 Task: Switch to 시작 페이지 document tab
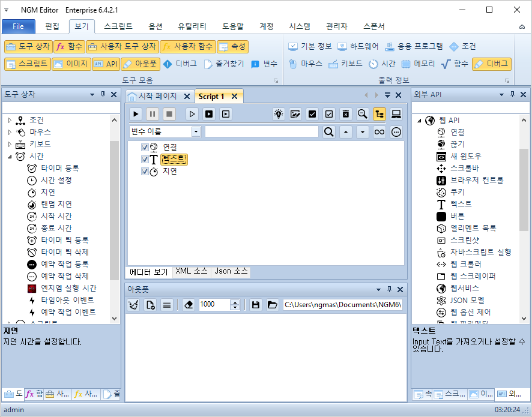pos(158,96)
